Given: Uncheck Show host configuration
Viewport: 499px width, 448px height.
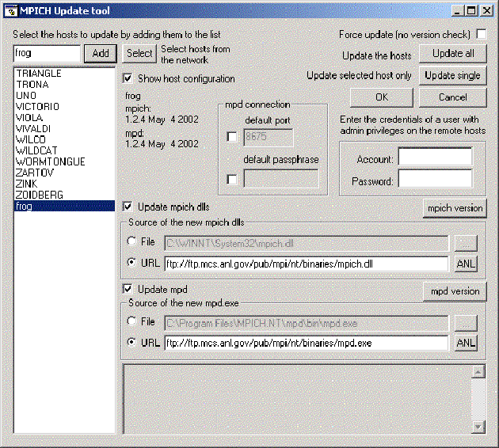Looking at the screenshot, I should 128,78.
